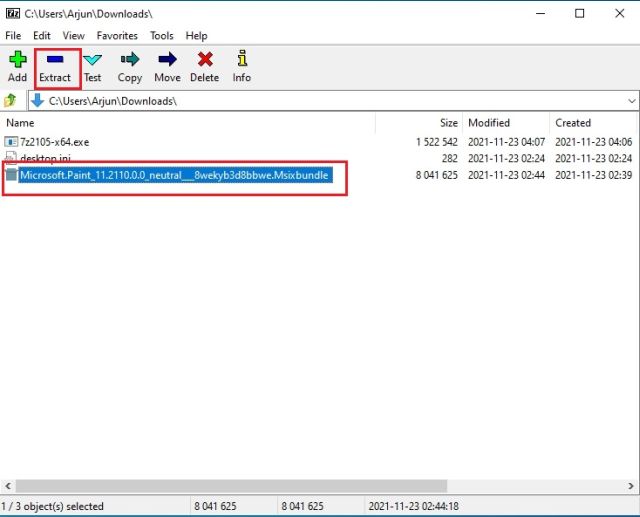
Task: Click the Add toolbar icon
Action: coord(18,60)
